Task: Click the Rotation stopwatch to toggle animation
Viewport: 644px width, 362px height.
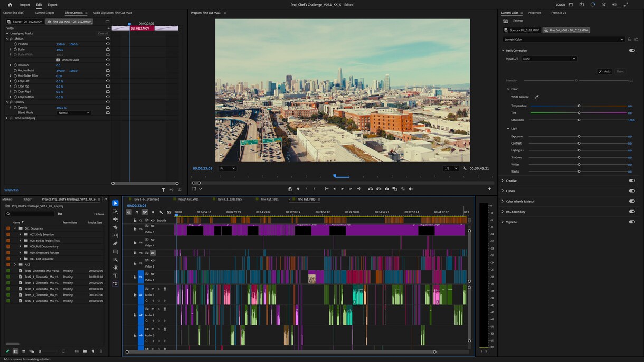Action: (15, 65)
